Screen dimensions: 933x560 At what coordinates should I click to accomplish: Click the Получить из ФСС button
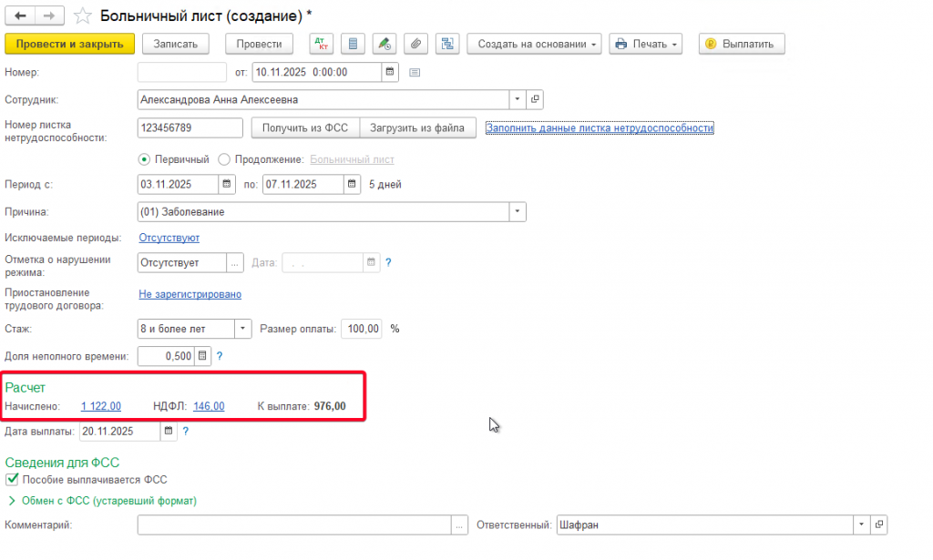pos(305,127)
